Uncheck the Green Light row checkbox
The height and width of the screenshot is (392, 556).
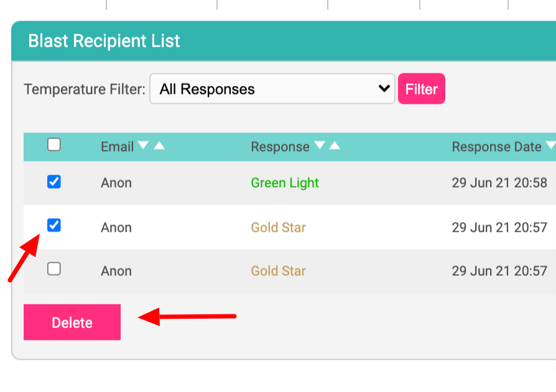coord(54,181)
